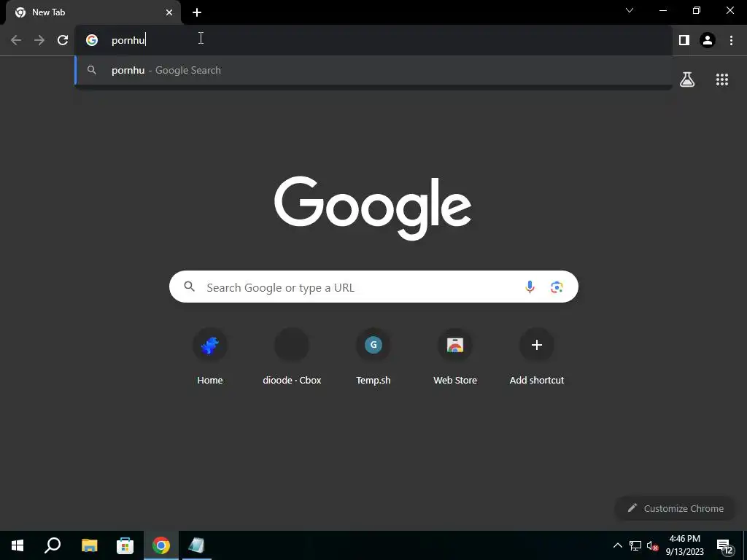The image size is (747, 560).
Task: Click the Google icon in the address bar
Action: [92, 40]
